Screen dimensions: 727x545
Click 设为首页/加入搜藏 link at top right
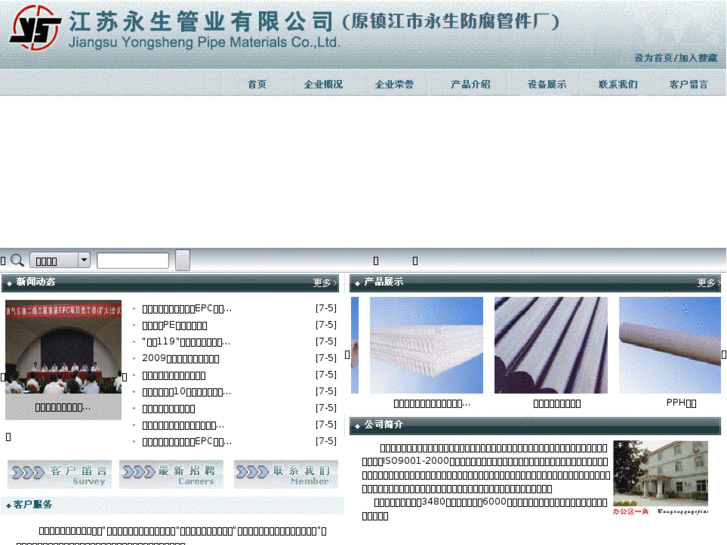coord(676,58)
